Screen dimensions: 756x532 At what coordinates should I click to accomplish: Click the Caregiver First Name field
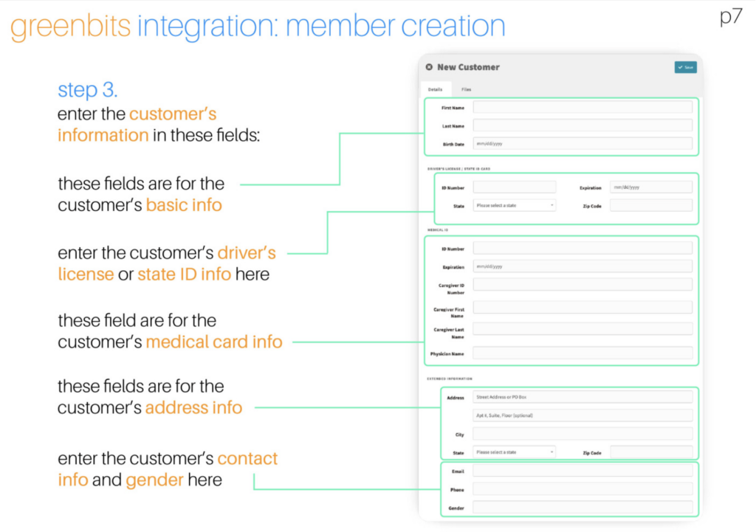click(x=583, y=308)
